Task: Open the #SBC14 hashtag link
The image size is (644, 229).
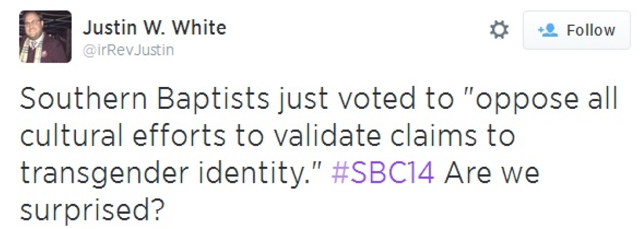Action: point(383,174)
